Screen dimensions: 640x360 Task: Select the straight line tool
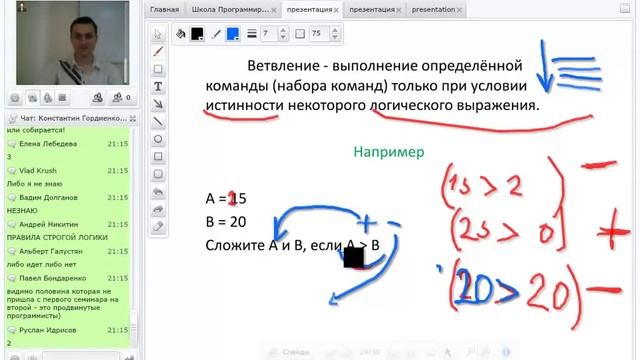(x=158, y=121)
